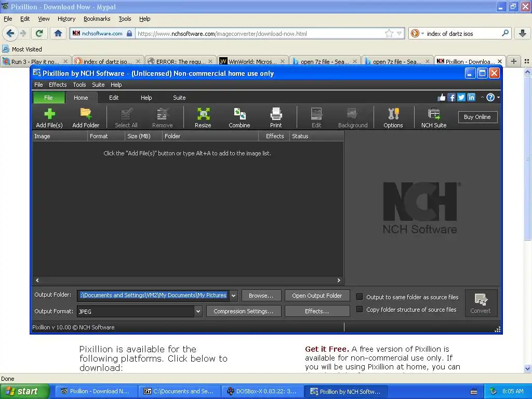
Task: Click the green File ribbon tab
Action: pos(48,98)
